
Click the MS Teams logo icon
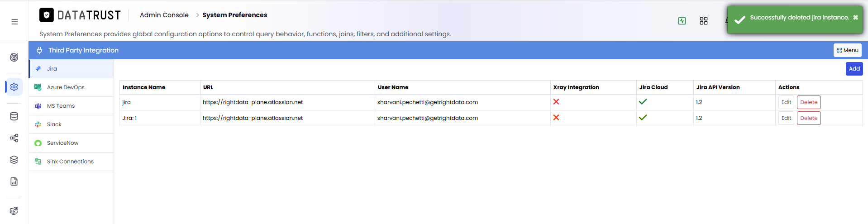[38, 106]
